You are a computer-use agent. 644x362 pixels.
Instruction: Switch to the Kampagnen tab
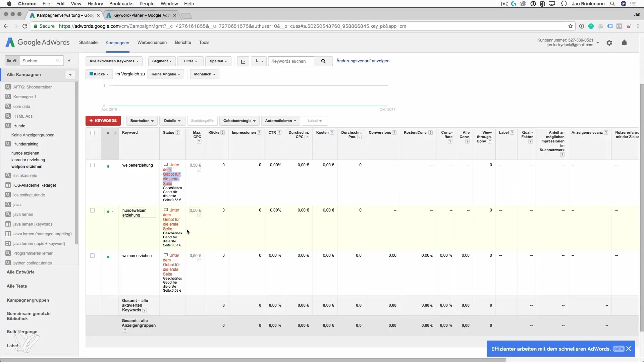pos(117,43)
